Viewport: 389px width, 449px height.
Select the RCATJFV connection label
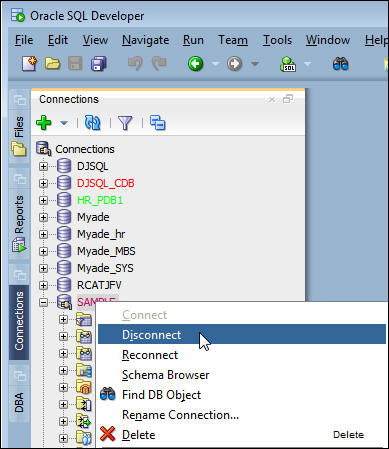click(x=99, y=285)
